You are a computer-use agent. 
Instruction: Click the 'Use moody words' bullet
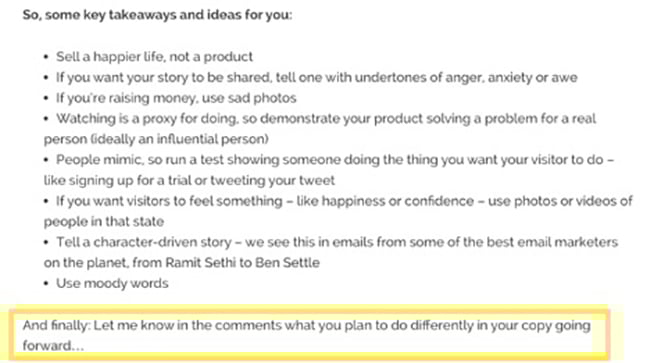pyautogui.click(x=112, y=283)
